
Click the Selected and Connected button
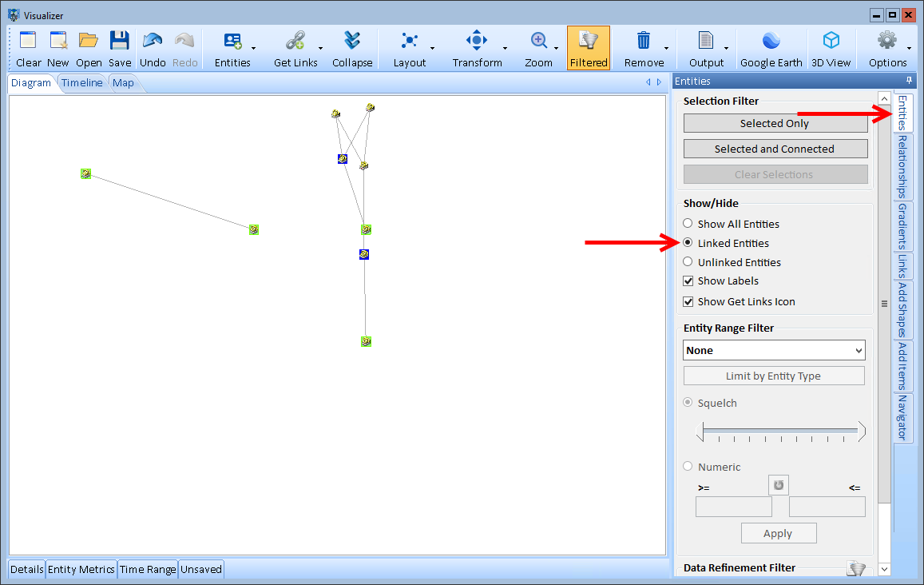775,149
